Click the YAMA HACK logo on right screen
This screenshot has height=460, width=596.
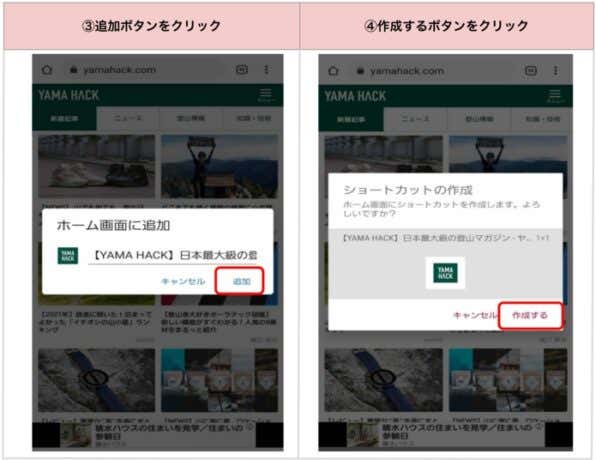click(355, 96)
